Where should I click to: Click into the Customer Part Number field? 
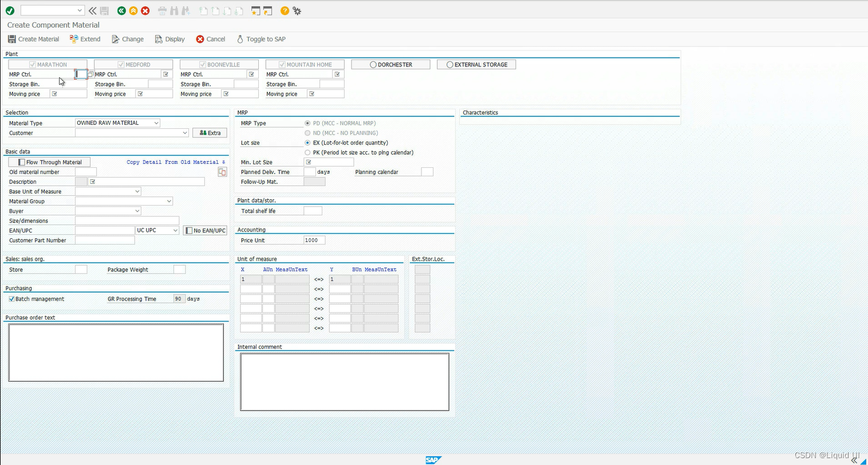(105, 240)
